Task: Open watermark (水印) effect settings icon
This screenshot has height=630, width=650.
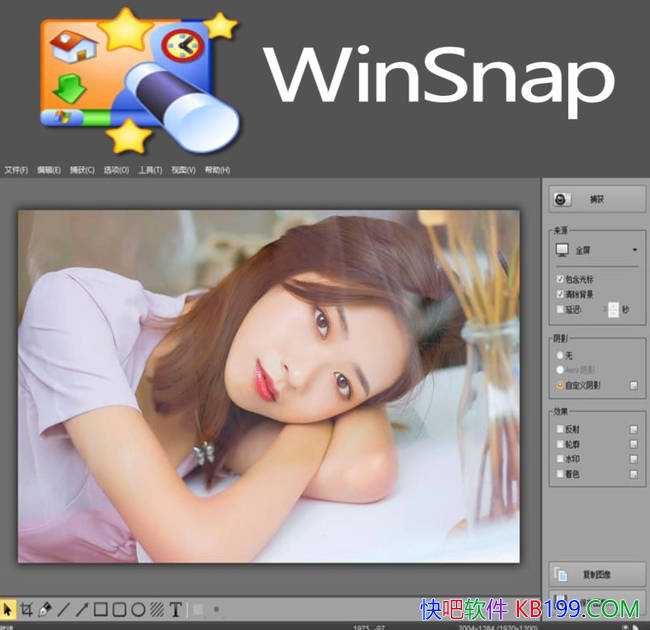Action: click(633, 459)
